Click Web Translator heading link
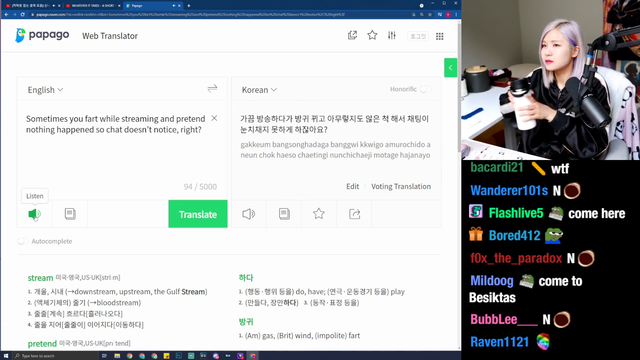Screen dimensions: 640x360 point(110,36)
